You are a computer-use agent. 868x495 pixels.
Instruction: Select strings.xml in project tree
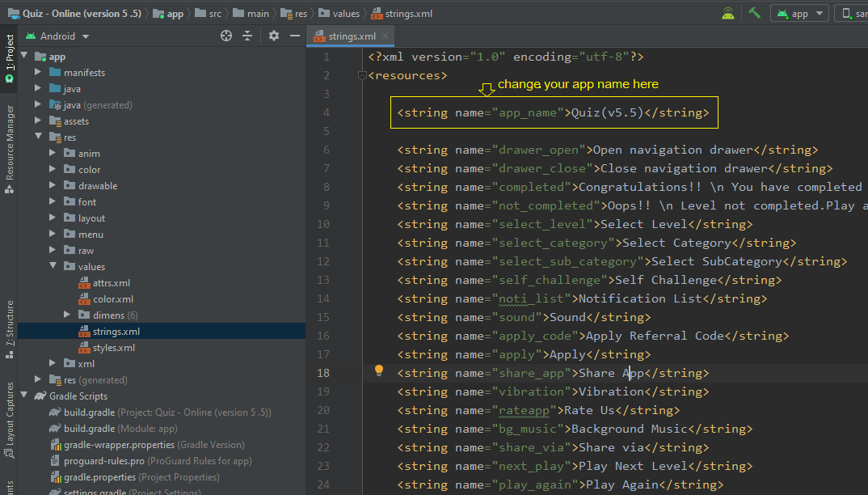pyautogui.click(x=109, y=332)
